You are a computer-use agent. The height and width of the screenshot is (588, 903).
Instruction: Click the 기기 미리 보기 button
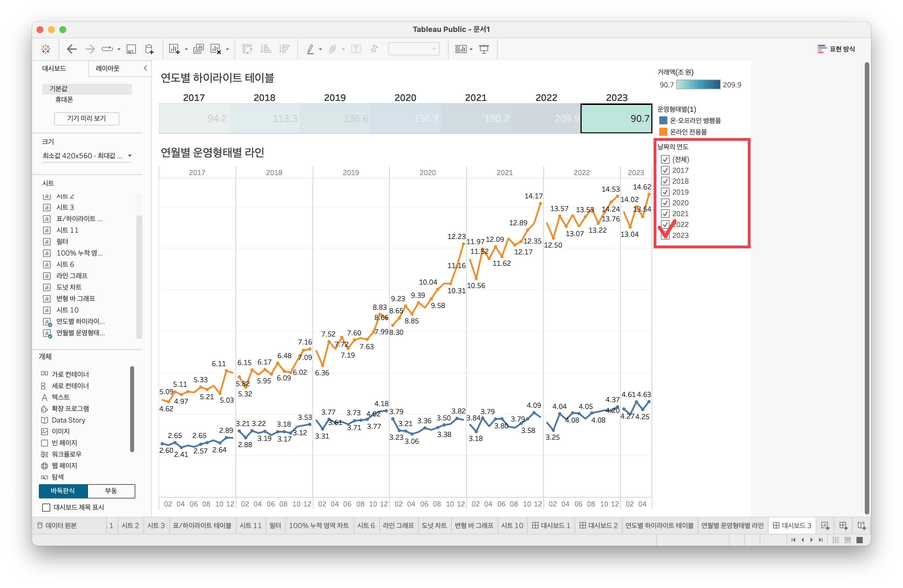(x=86, y=118)
